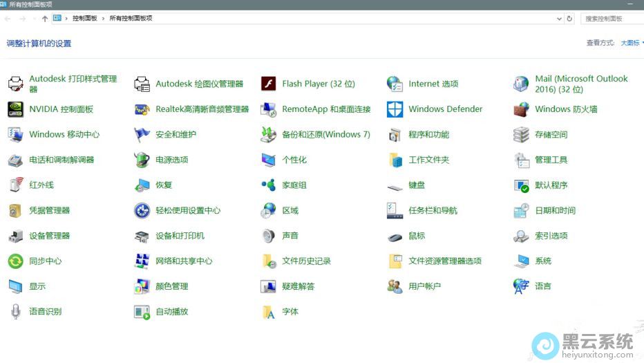Click the 鼠标 icon
644x363 pixels.
coord(395,236)
